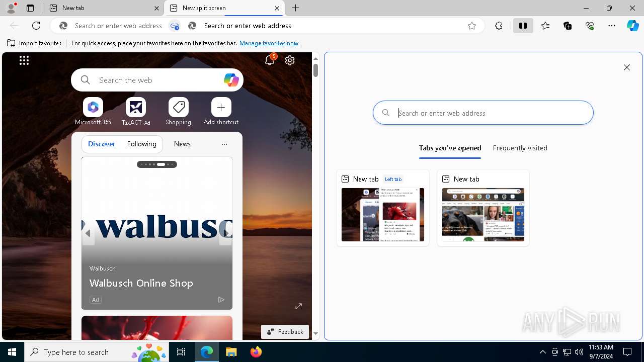Open File Explorer from the taskbar
Screen dimensions: 644x362
click(231, 352)
